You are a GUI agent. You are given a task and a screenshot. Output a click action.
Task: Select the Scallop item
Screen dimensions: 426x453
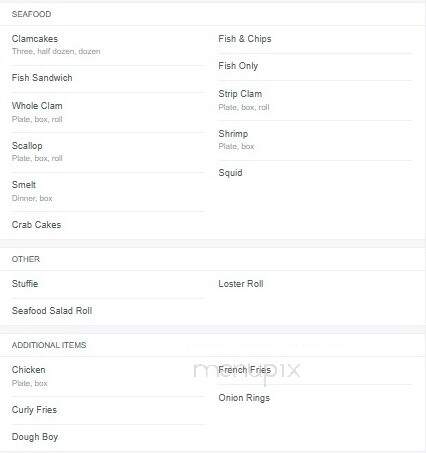click(x=27, y=146)
